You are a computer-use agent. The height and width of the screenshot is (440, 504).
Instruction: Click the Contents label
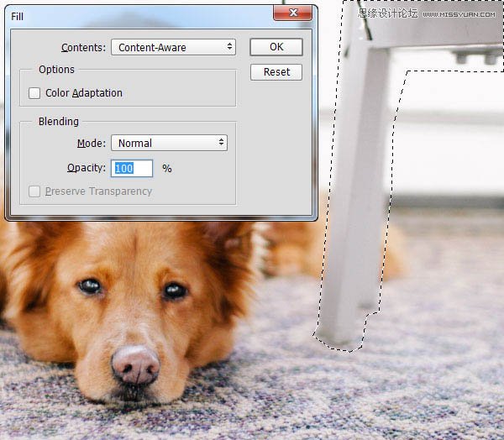click(83, 48)
